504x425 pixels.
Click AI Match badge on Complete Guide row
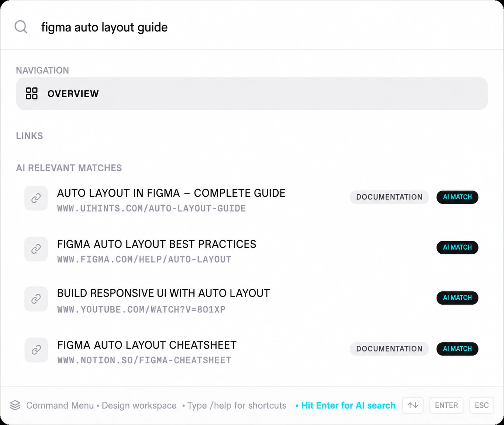pyautogui.click(x=457, y=197)
